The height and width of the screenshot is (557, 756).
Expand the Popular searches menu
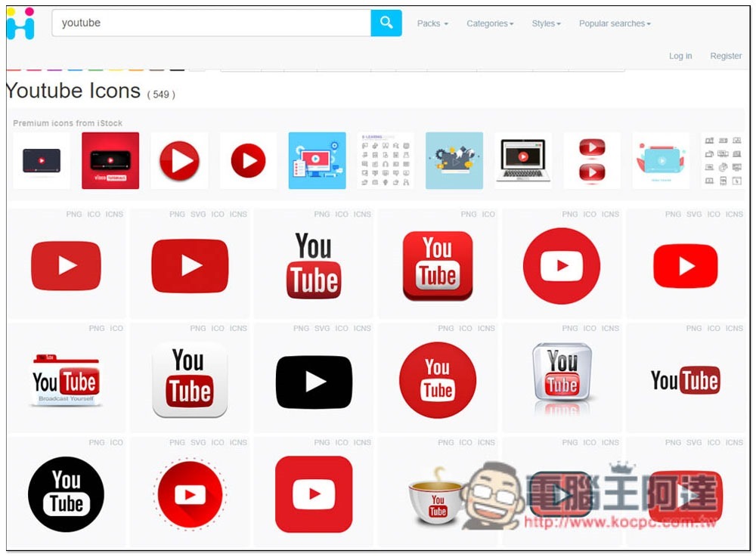pyautogui.click(x=615, y=23)
